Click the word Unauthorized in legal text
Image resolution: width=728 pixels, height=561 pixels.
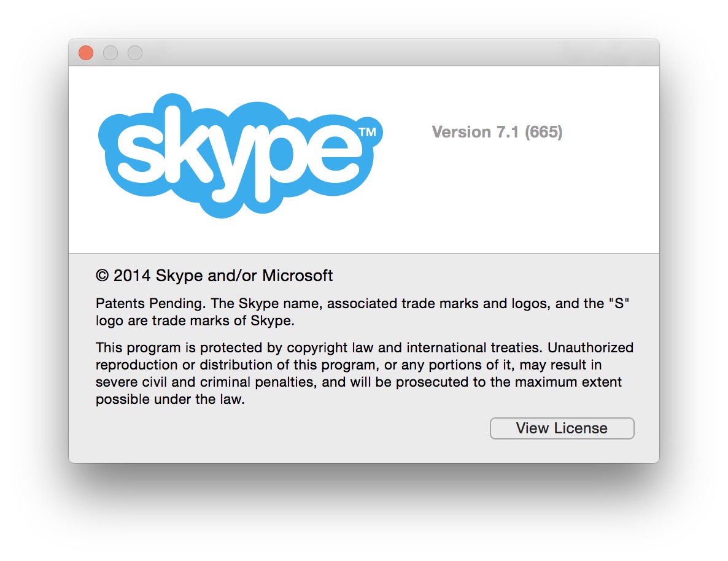click(590, 348)
